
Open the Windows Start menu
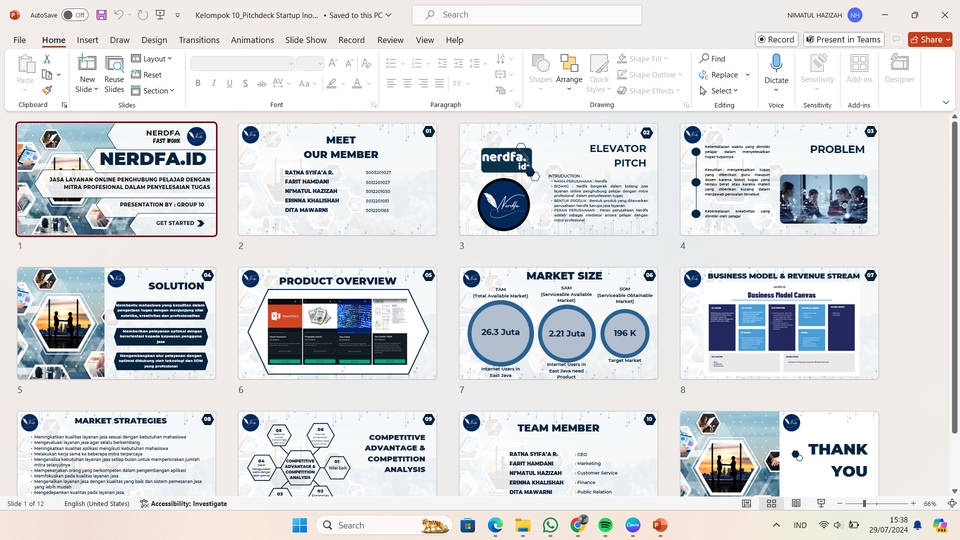click(299, 525)
